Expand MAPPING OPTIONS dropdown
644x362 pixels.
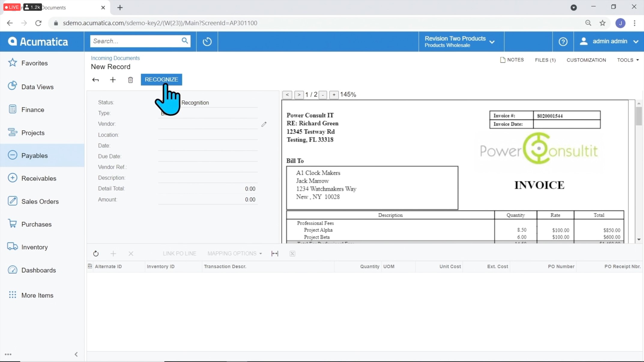(x=234, y=254)
